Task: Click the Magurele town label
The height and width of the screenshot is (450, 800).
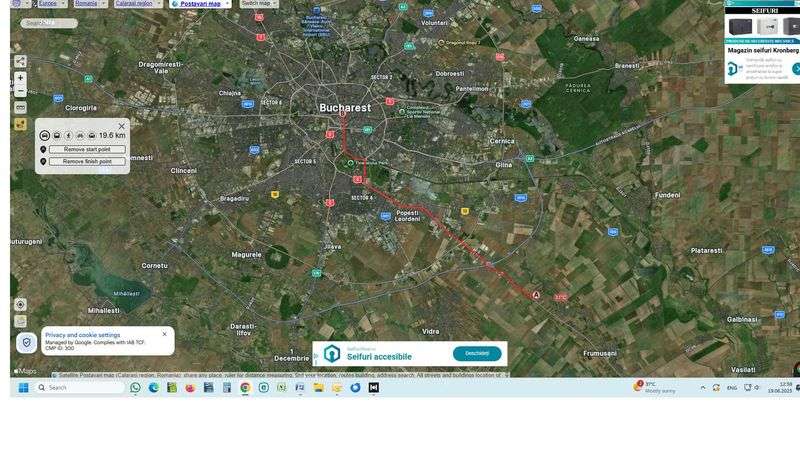Action: click(246, 255)
